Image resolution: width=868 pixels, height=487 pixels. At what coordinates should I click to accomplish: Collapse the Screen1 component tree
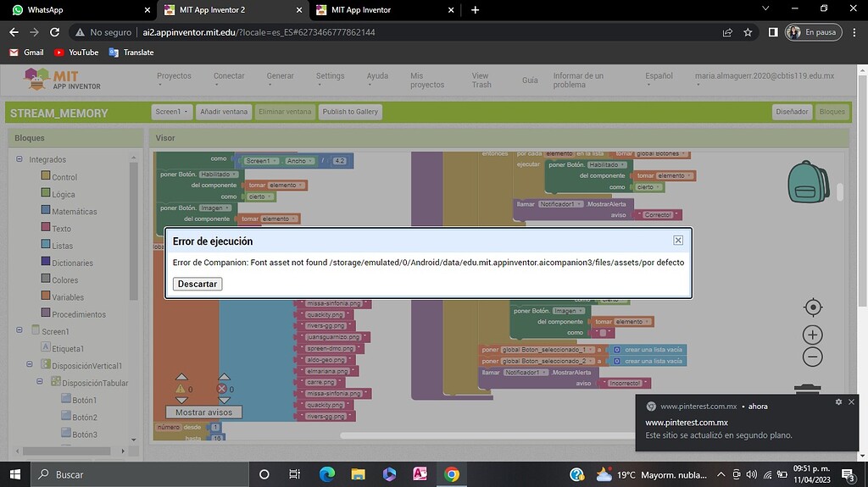pyautogui.click(x=20, y=331)
